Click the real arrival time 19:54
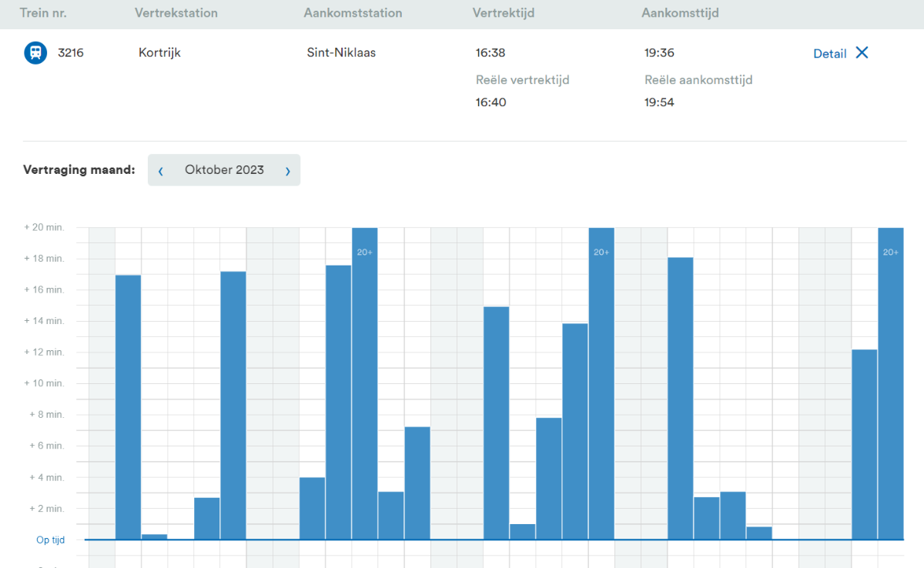This screenshot has height=568, width=924. pos(659,102)
